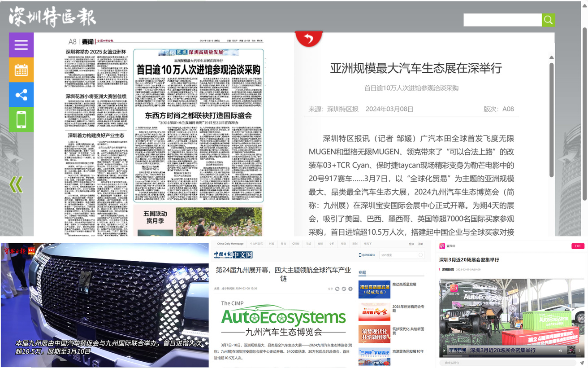Viewport: 588px width, 368px height.
Task: Open the C财经 nav tab
Action: coord(296,244)
